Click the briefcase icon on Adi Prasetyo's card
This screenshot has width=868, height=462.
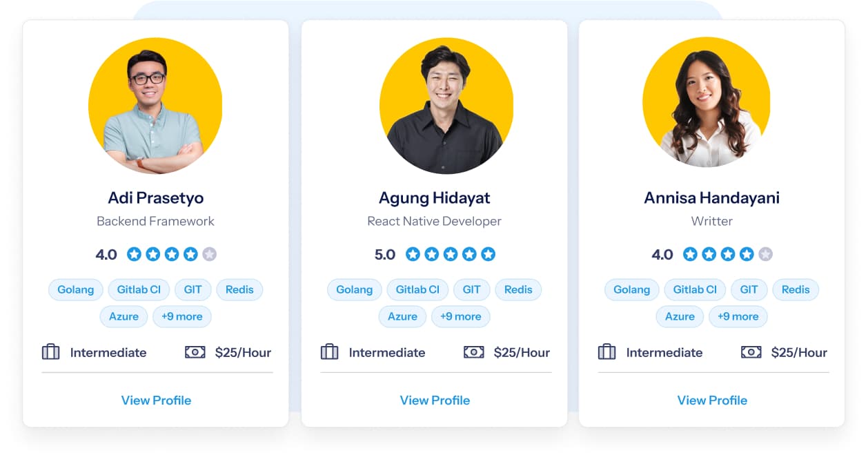[50, 352]
